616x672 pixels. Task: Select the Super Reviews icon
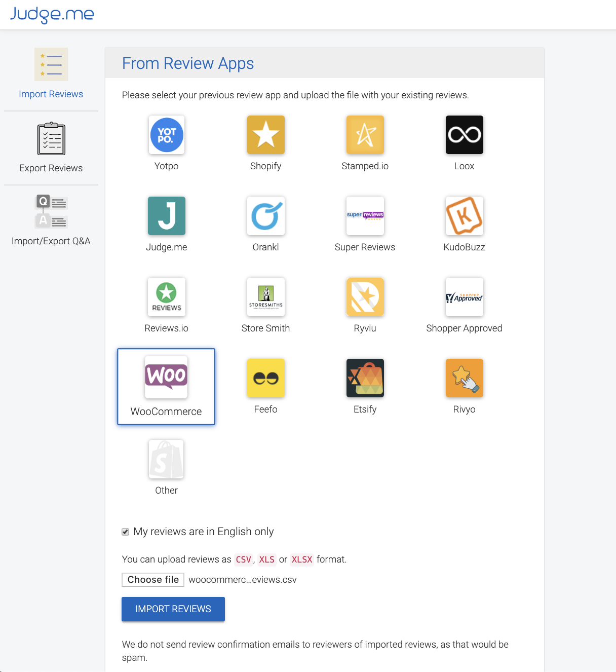[x=365, y=216]
